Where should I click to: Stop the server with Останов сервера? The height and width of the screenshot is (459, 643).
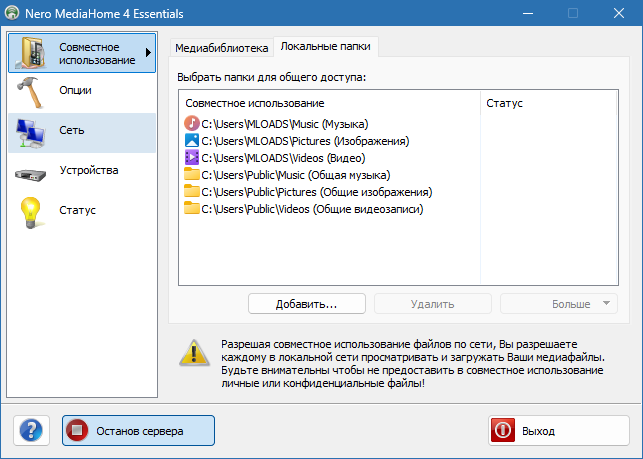pos(138,430)
